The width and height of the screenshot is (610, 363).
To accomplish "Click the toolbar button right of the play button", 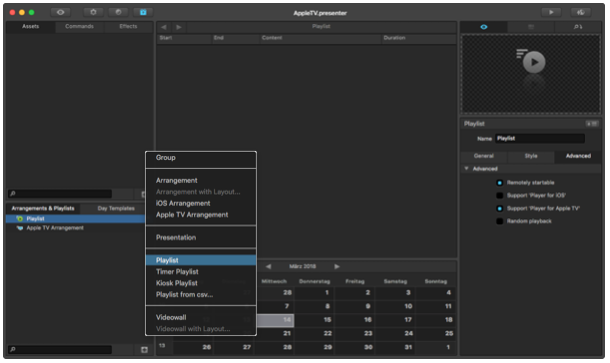I will (x=580, y=12).
